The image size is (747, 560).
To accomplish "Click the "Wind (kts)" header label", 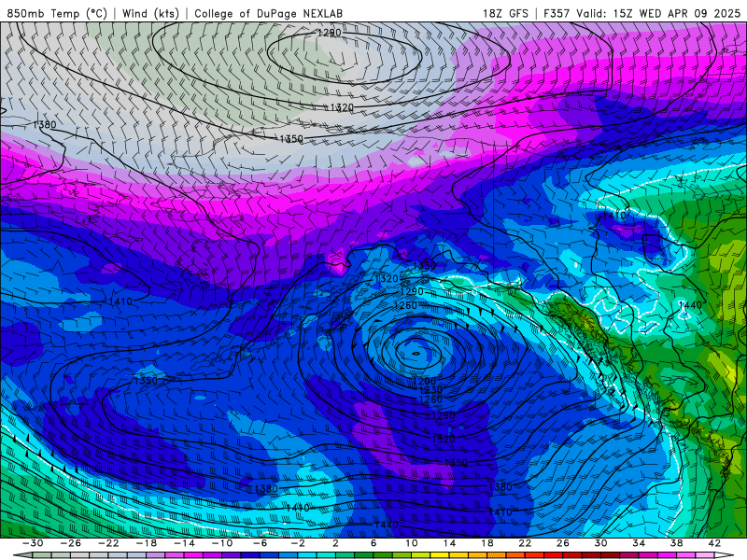I will (150, 13).
